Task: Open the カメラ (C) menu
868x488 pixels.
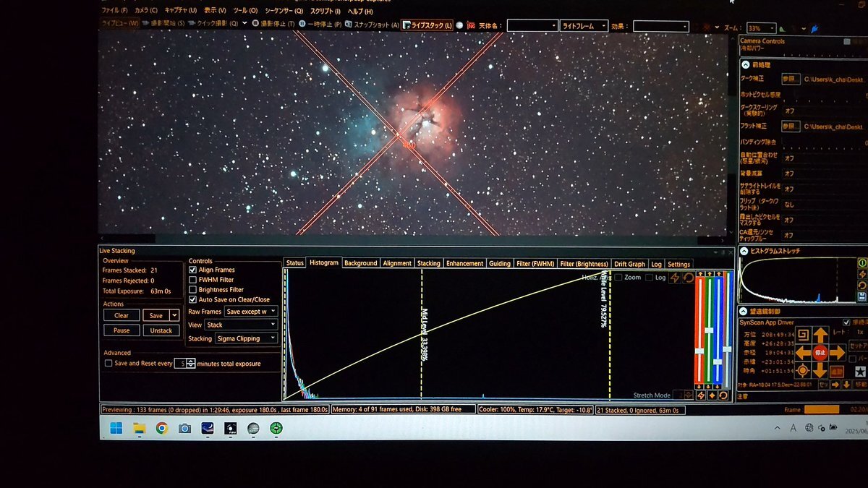Action: click(x=145, y=12)
